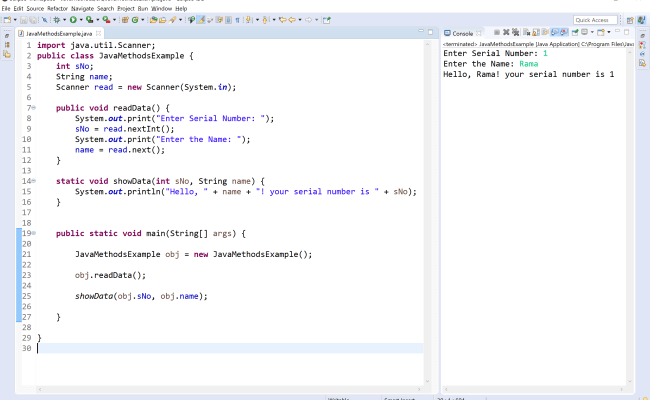The image size is (650, 400).
Task: Go to Last Edit Location icon
Action: 283,20
